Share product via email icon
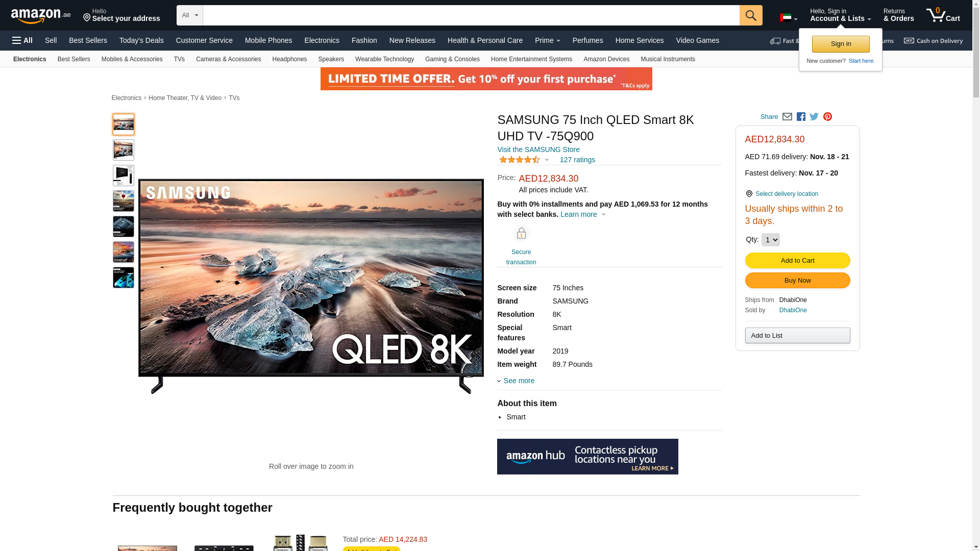The height and width of the screenshot is (551, 980). coord(787,117)
